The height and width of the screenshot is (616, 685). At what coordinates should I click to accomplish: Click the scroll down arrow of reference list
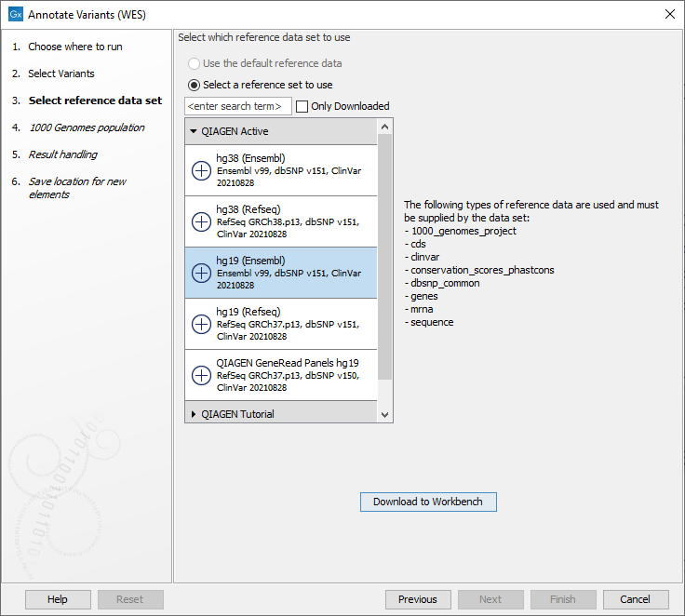point(385,415)
